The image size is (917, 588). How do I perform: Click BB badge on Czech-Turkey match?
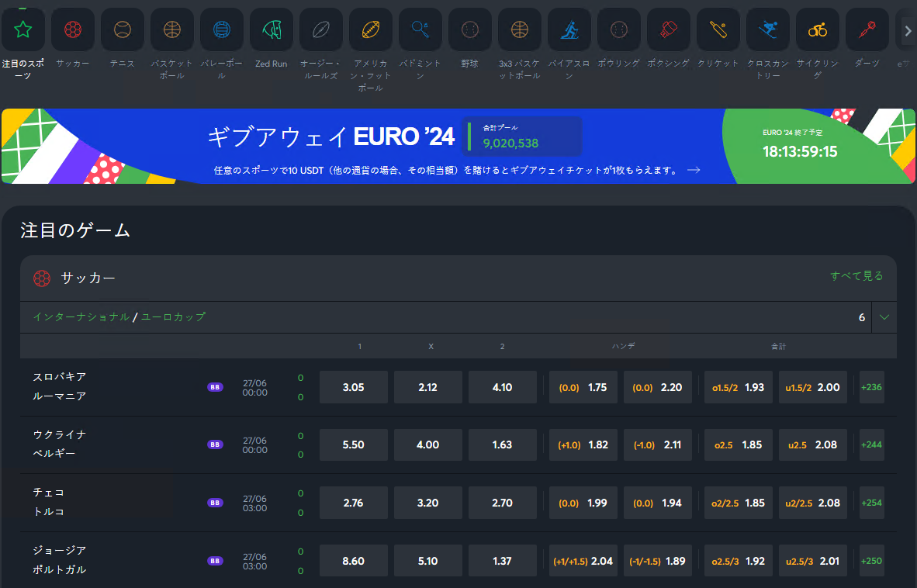pos(215,503)
